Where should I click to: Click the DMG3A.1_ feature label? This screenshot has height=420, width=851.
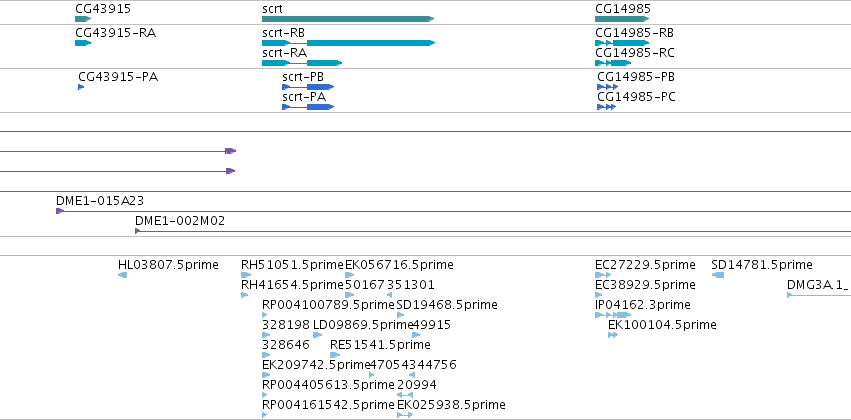click(817, 285)
